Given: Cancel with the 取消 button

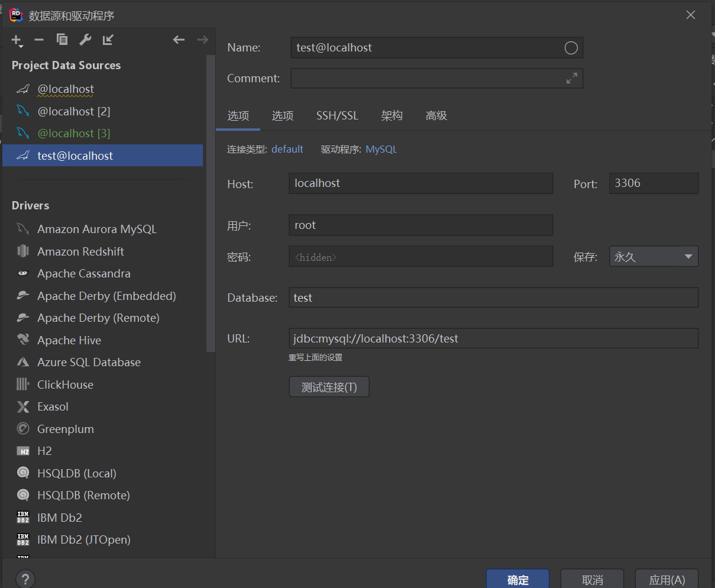Looking at the screenshot, I should (592, 580).
